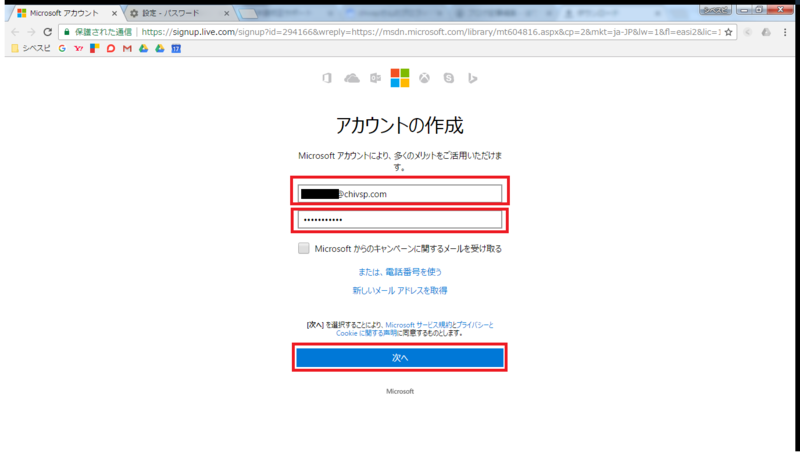Click the grey cloud extension icon
Viewport: 800px width, 456px height.
point(766,32)
